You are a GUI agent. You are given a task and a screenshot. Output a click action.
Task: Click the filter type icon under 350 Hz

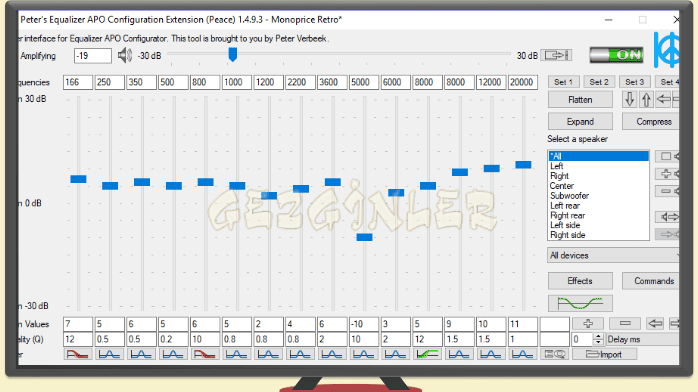coord(141,355)
